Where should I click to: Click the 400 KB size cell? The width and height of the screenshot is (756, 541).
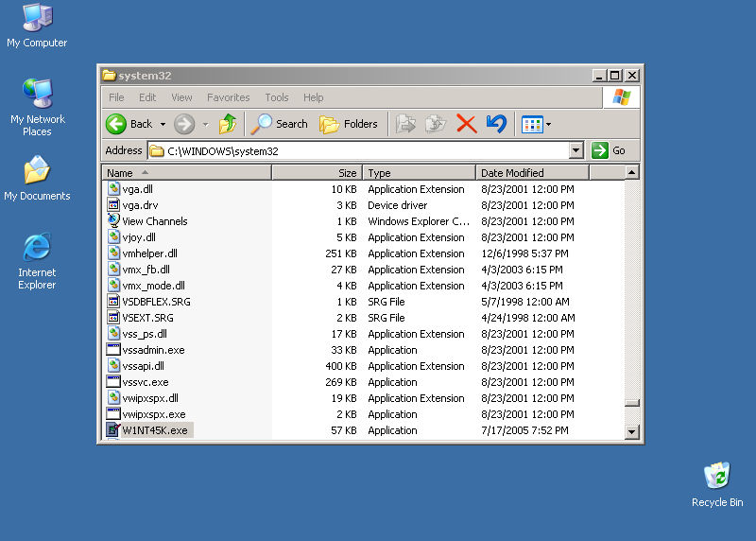pos(341,366)
